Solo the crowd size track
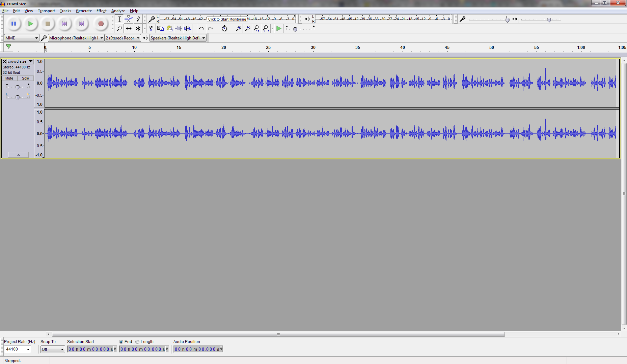The width and height of the screenshot is (627, 364). coord(25,78)
